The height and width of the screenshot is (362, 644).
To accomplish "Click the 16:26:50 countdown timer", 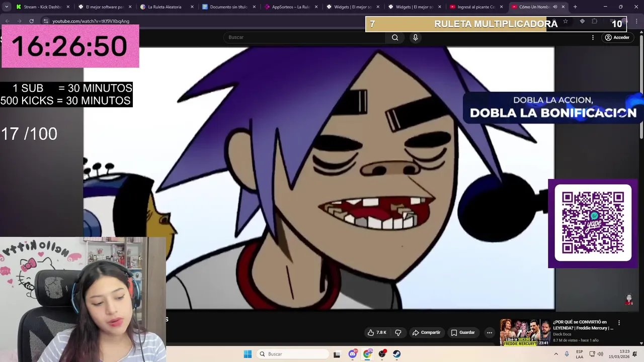I will pyautogui.click(x=70, y=46).
